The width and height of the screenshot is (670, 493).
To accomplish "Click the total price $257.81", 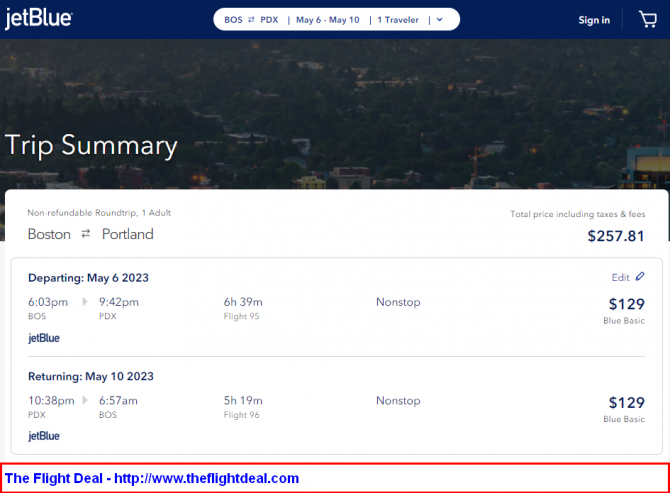I will [x=616, y=236].
